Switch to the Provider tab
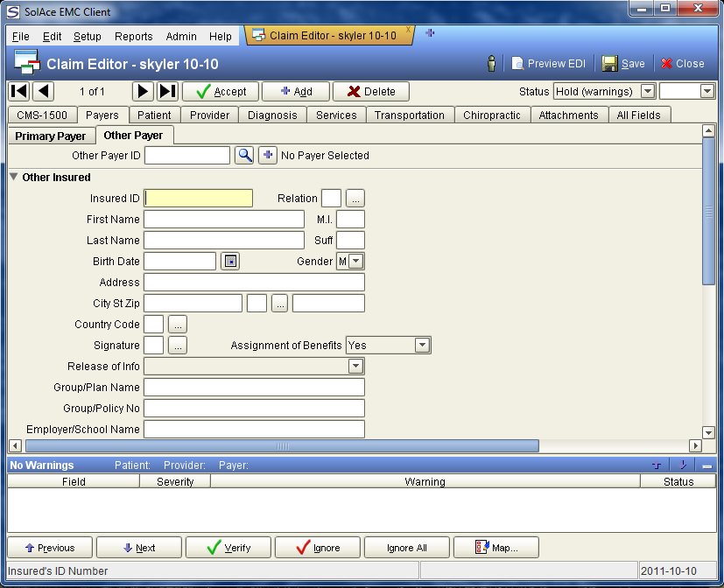Viewport: 724px width, 588px height. click(209, 115)
